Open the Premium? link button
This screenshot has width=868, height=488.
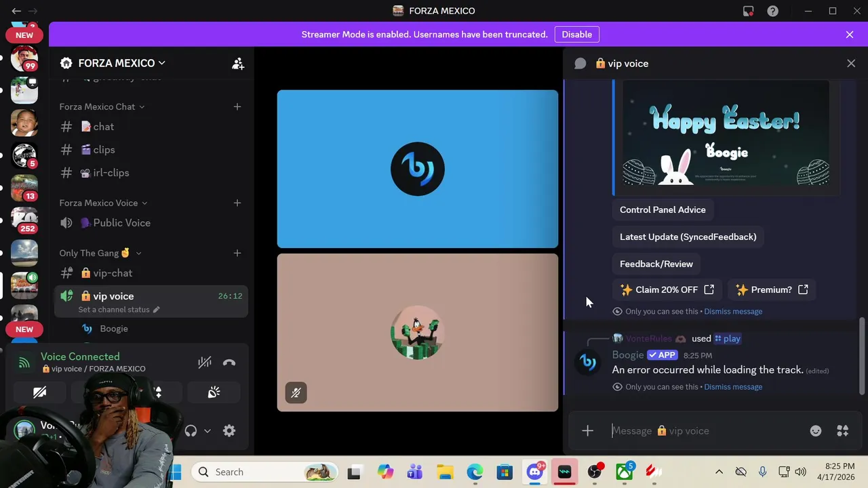coord(772,289)
